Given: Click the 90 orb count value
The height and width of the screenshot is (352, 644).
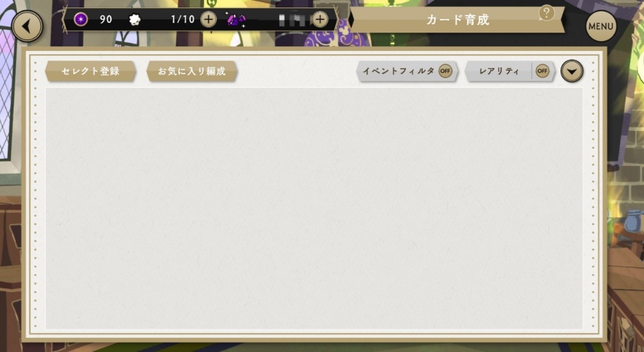Looking at the screenshot, I should point(106,19).
